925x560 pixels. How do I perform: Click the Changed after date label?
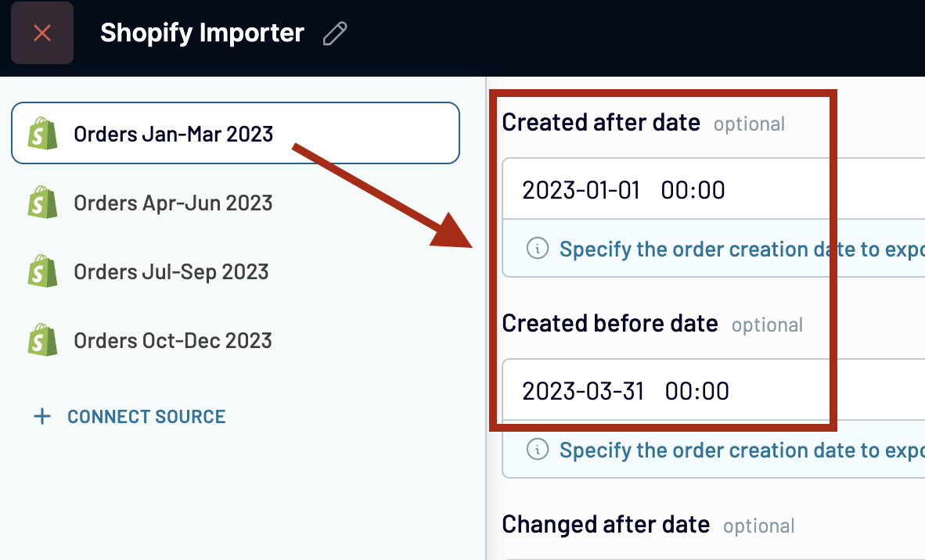(x=606, y=524)
